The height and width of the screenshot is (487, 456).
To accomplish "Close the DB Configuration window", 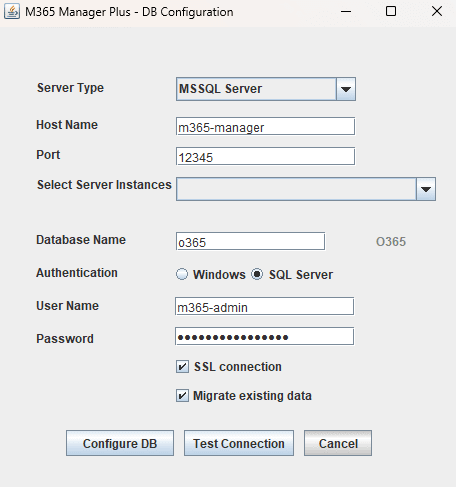I will 437,12.
